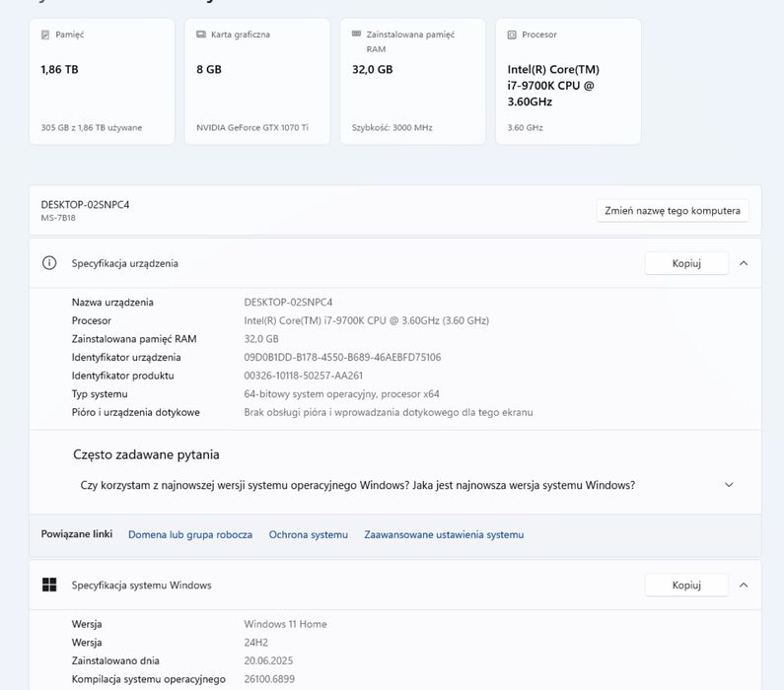The width and height of the screenshot is (784, 690).
Task: Open the 8 GB graphics card tile
Action: click(257, 82)
